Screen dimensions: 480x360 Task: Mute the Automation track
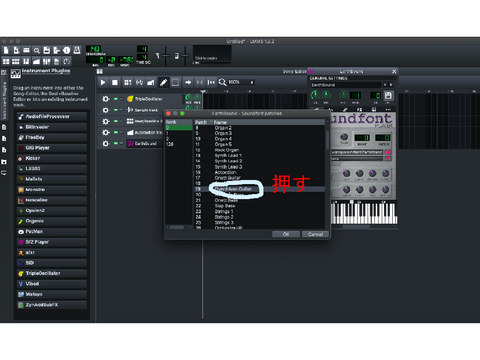click(x=116, y=132)
